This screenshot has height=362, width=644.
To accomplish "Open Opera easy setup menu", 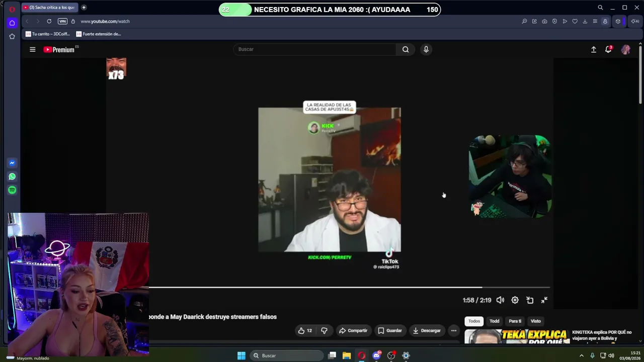I will (x=595, y=21).
